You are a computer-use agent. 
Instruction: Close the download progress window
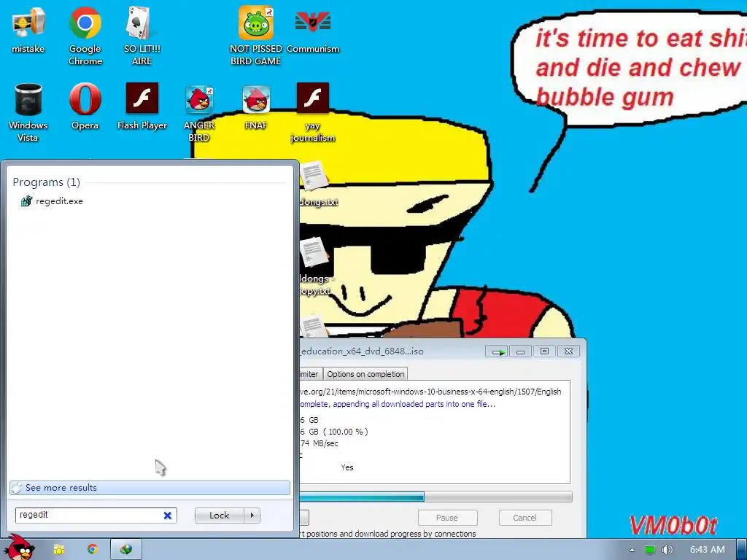568,351
